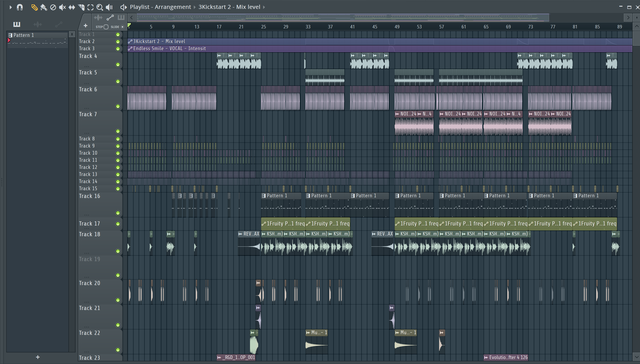Mute Track 2 using its green toggle
This screenshot has height=364, width=640.
[118, 42]
